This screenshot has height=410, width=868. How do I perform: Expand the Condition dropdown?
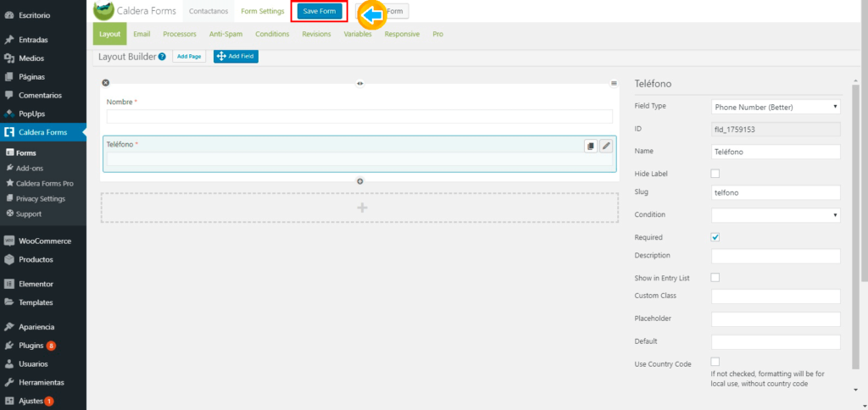(x=775, y=215)
